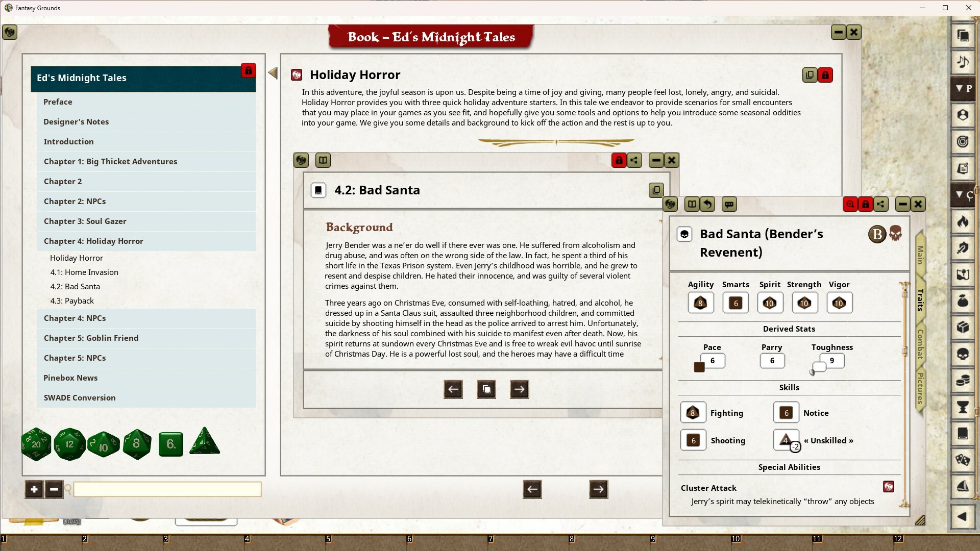Screen dimensions: 980x551
Task: Go to next page in the Bad Santa story
Action: [x=519, y=389]
